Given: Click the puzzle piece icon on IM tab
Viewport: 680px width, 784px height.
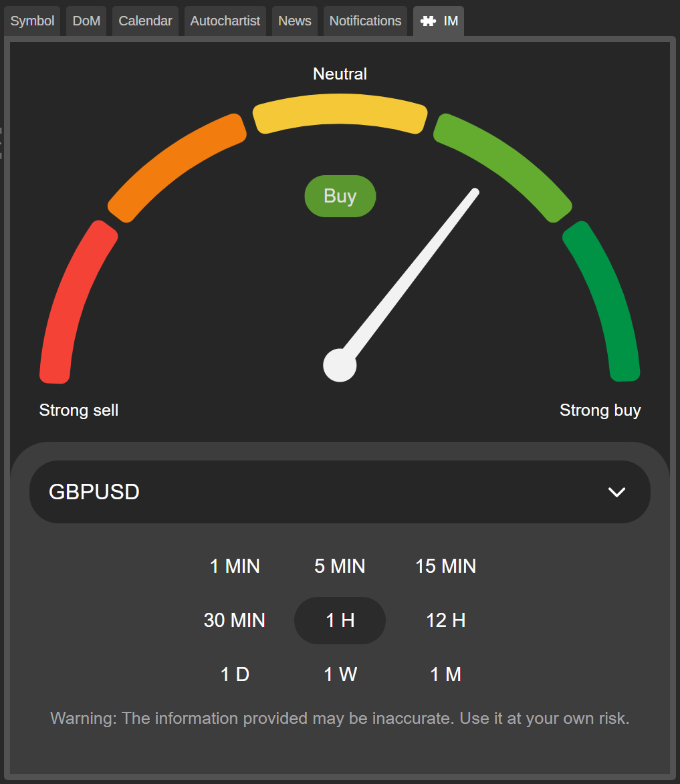Looking at the screenshot, I should (427, 21).
